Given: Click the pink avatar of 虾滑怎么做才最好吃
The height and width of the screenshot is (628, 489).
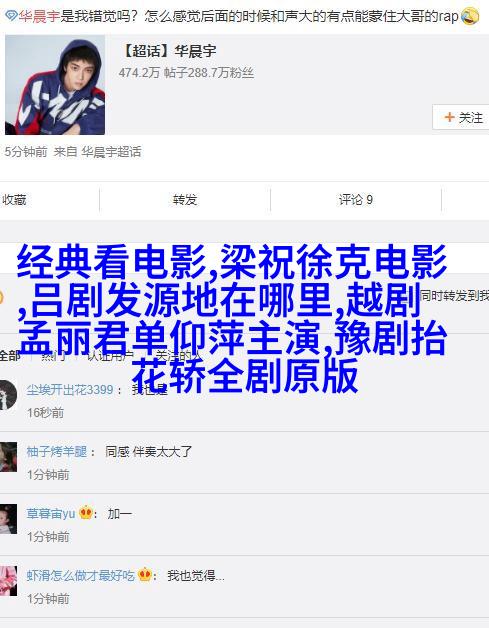Looking at the screenshot, I should 8,581.
